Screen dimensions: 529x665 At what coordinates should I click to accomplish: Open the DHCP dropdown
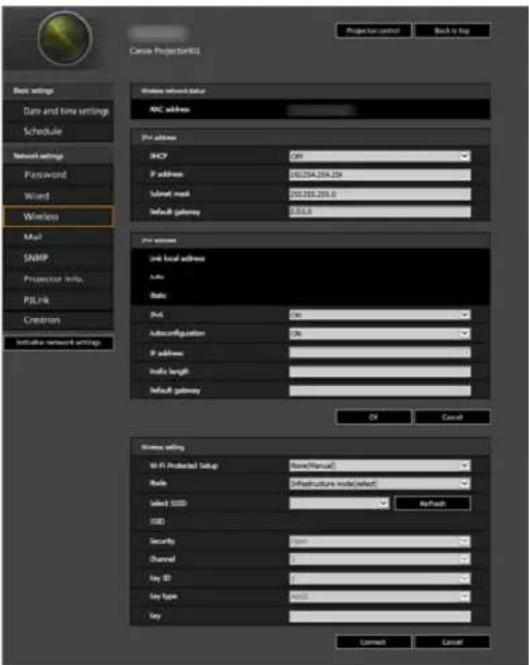coord(380,156)
